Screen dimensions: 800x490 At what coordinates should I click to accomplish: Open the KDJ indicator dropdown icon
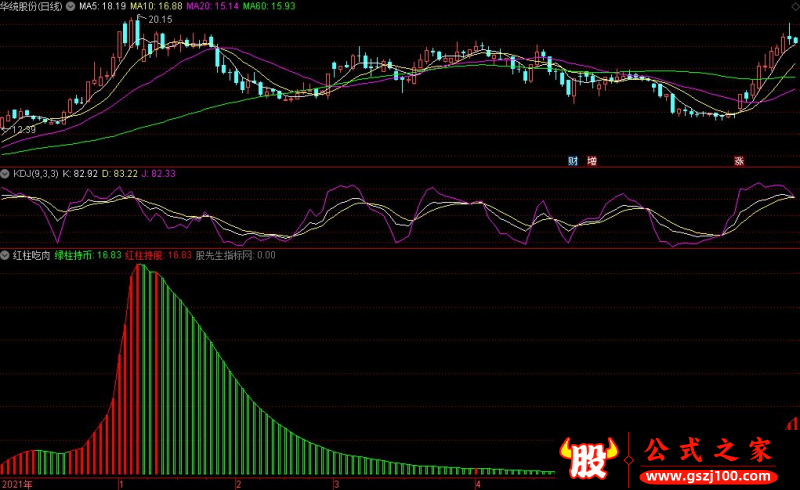[5, 174]
